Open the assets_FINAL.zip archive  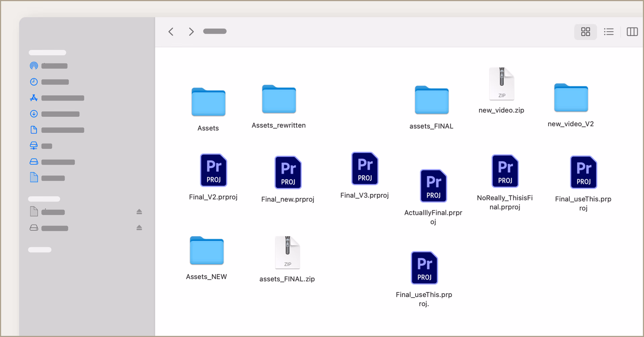tap(287, 252)
